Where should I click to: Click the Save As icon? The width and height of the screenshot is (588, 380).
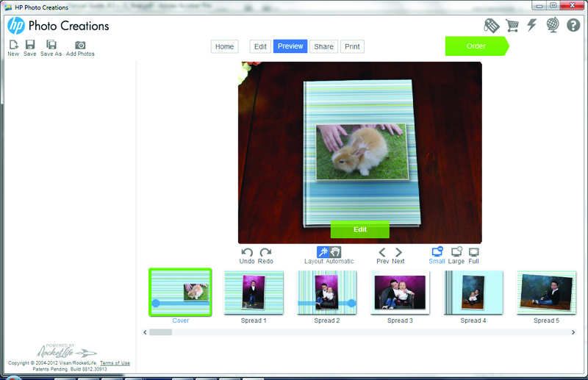coord(51,45)
